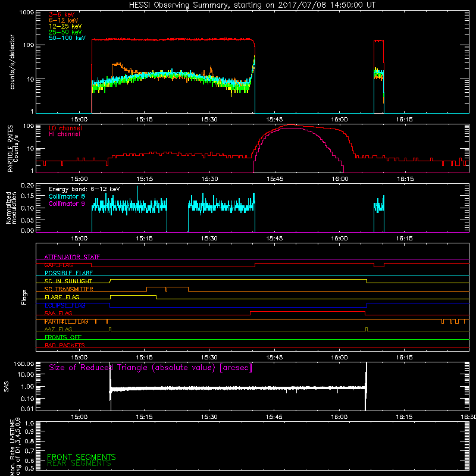Click the 0.7 tick on livetime plot
Screen dimensions: 476x476
point(30,451)
